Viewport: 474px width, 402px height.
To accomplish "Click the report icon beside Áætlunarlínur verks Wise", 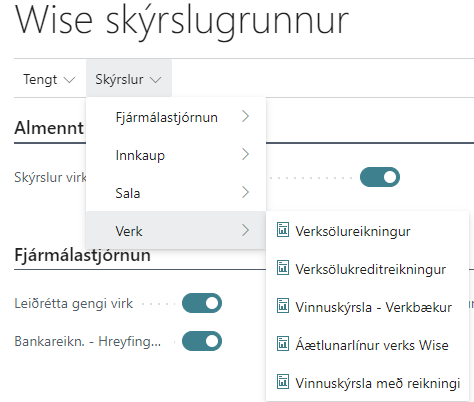I will point(283,344).
